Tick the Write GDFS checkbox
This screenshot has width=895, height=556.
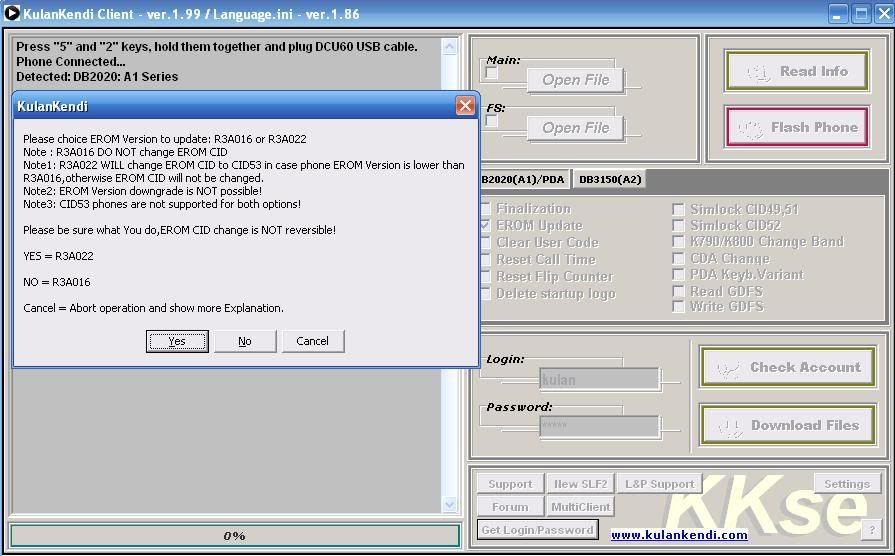(678, 307)
